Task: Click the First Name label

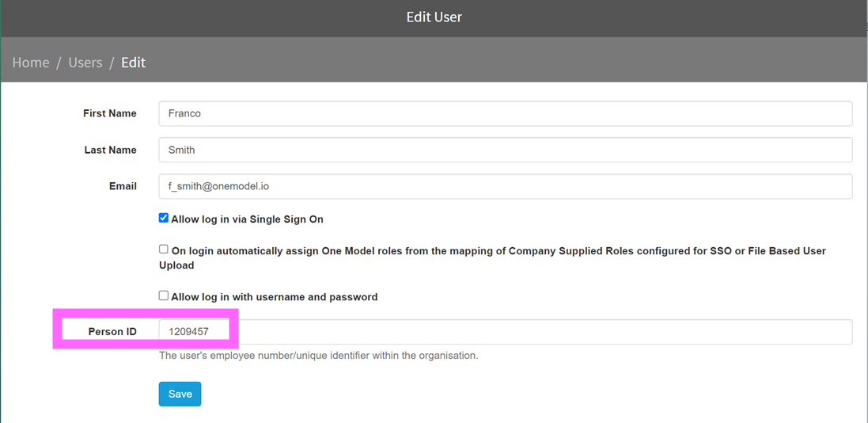Action: [x=110, y=113]
